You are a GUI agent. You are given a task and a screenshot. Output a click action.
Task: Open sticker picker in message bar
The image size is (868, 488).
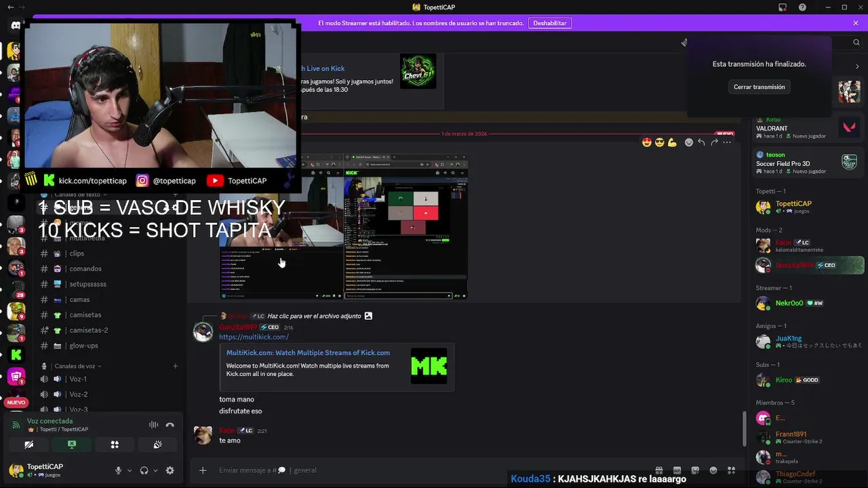[x=695, y=470]
